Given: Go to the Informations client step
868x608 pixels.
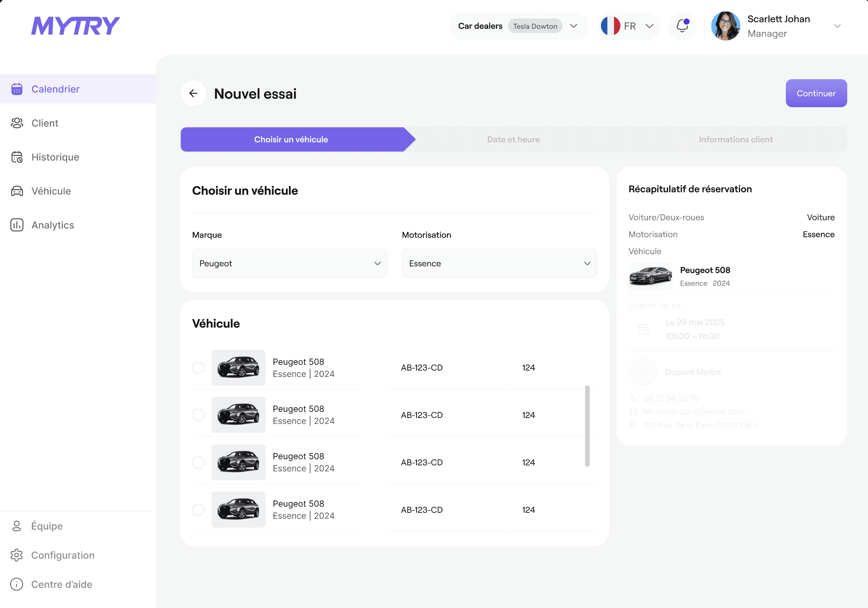Looking at the screenshot, I should click(735, 139).
